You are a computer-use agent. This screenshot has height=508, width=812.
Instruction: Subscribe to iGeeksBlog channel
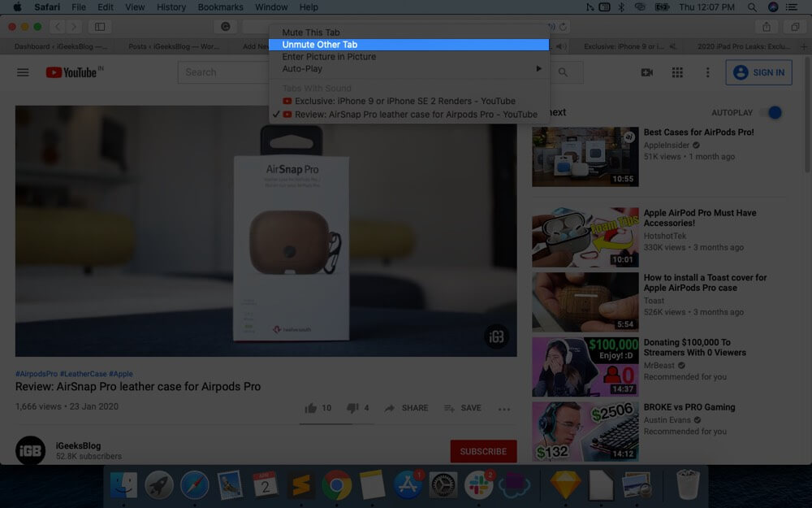coord(483,451)
